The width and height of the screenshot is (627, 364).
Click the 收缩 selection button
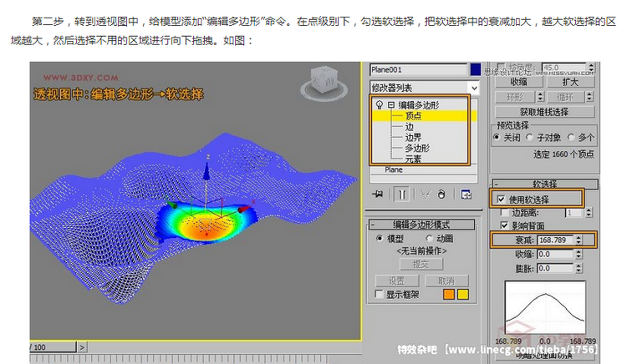pyautogui.click(x=518, y=82)
